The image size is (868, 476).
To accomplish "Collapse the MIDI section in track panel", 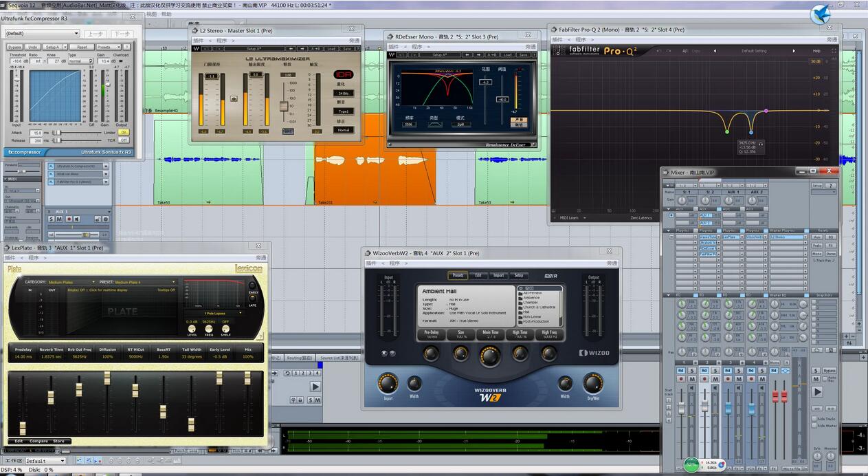I will coord(5,179).
